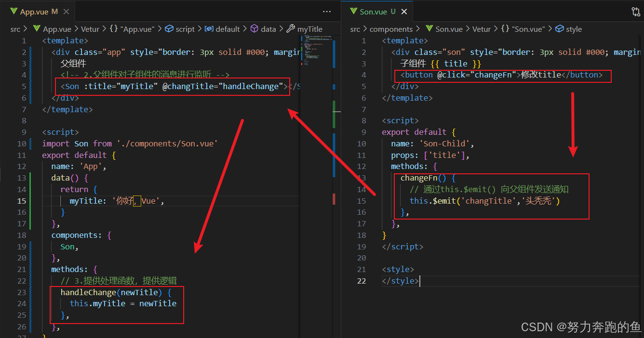
Task: Open More Actions ellipsis in left editor group
Action: (327, 12)
